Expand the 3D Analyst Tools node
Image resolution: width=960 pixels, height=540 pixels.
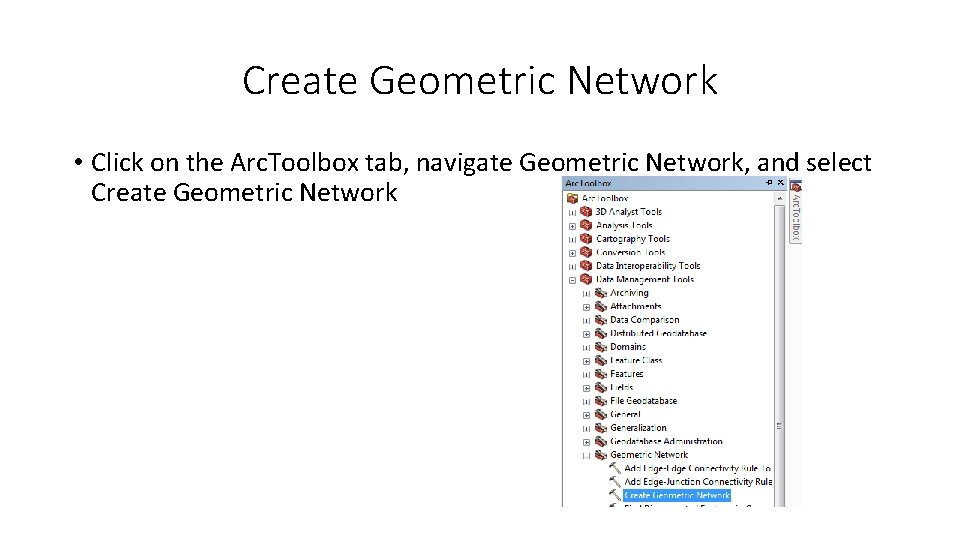point(572,212)
